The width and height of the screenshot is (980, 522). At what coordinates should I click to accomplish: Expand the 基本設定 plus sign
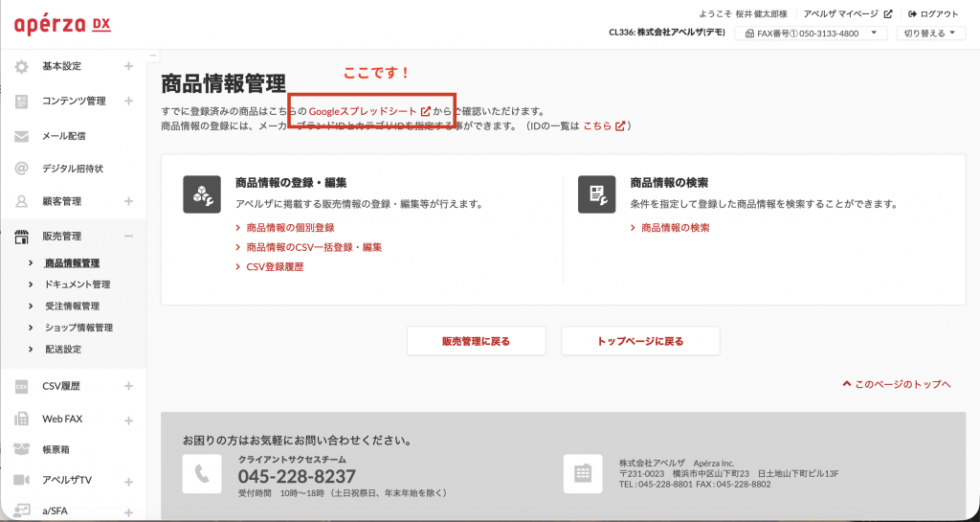(128, 66)
